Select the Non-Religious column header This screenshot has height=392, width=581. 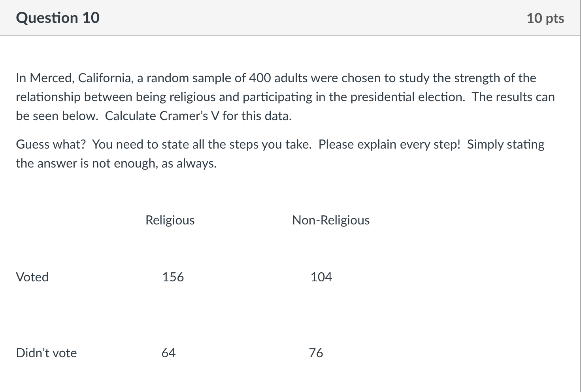(331, 220)
